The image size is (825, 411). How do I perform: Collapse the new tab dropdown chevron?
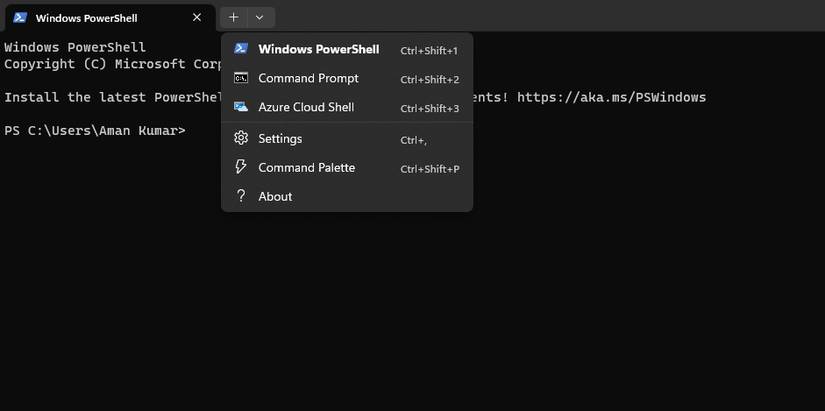click(x=260, y=17)
